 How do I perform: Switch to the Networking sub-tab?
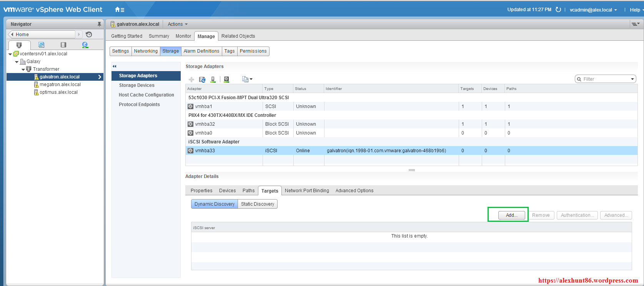coord(146,51)
